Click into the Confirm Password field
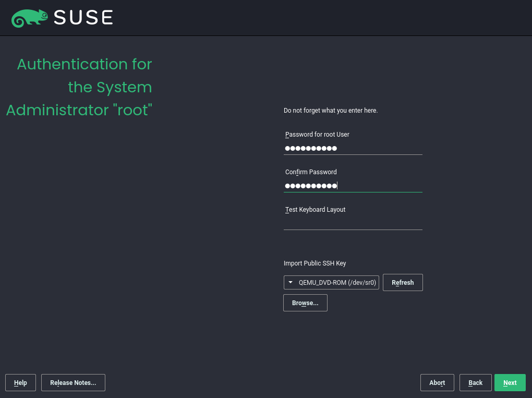 tap(353, 186)
